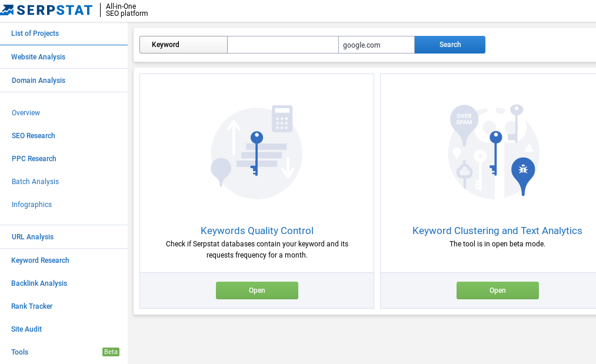
Task: Click the Beta badge next to Tools
Action: point(111,352)
